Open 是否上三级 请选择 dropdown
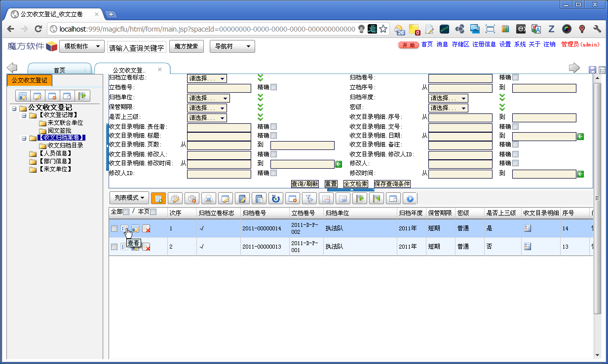Screen dimensions: 608x364 [207, 118]
